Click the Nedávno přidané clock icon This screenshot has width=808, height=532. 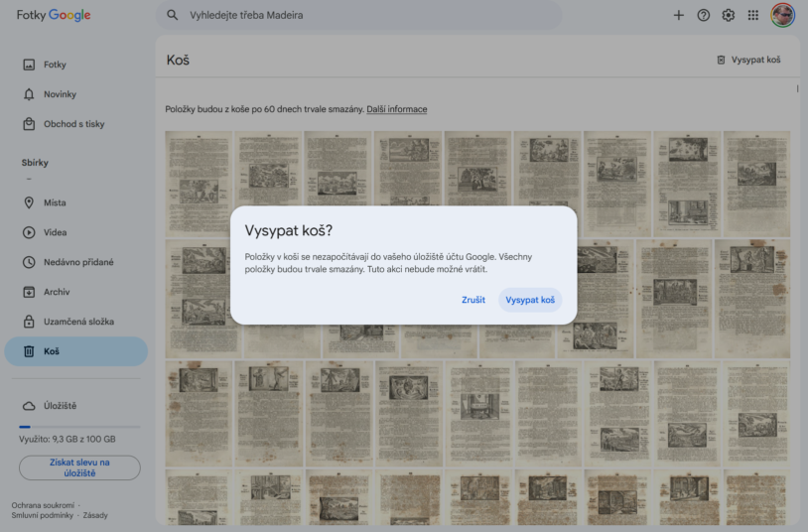click(x=29, y=262)
